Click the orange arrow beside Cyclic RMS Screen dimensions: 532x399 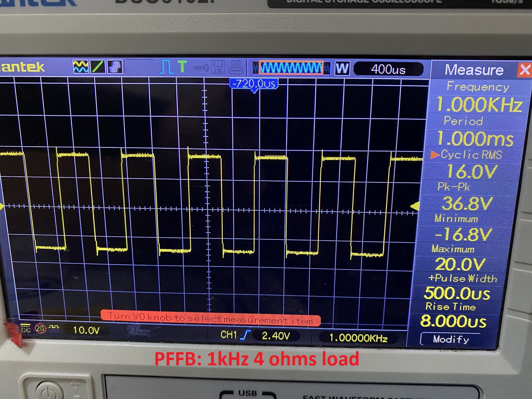435,155
